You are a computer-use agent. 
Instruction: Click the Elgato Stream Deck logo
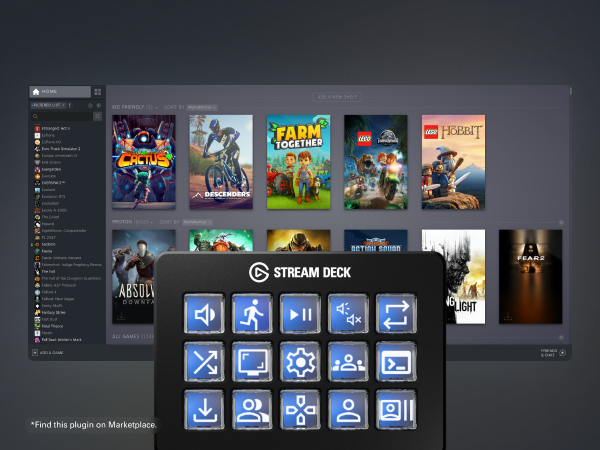click(x=259, y=272)
